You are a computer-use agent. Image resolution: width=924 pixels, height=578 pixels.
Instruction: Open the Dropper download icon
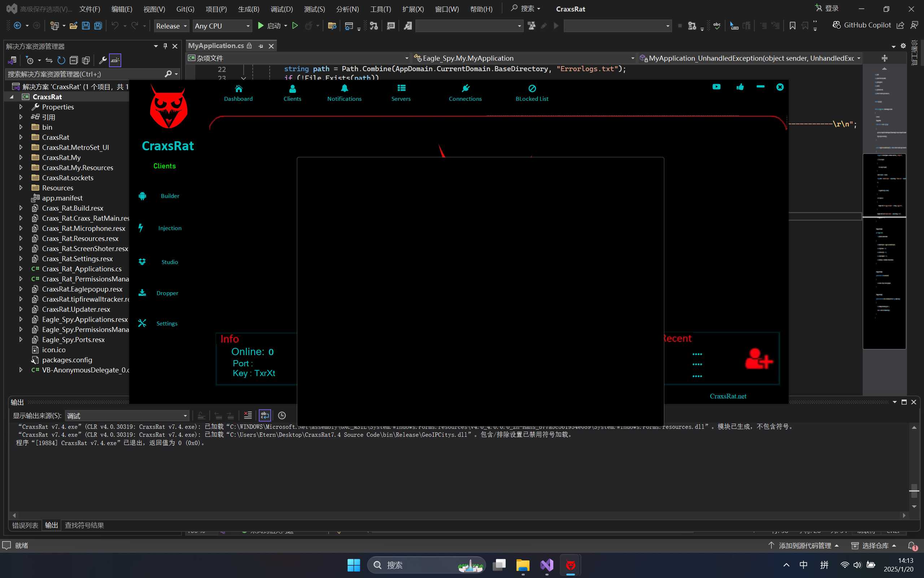pyautogui.click(x=142, y=293)
